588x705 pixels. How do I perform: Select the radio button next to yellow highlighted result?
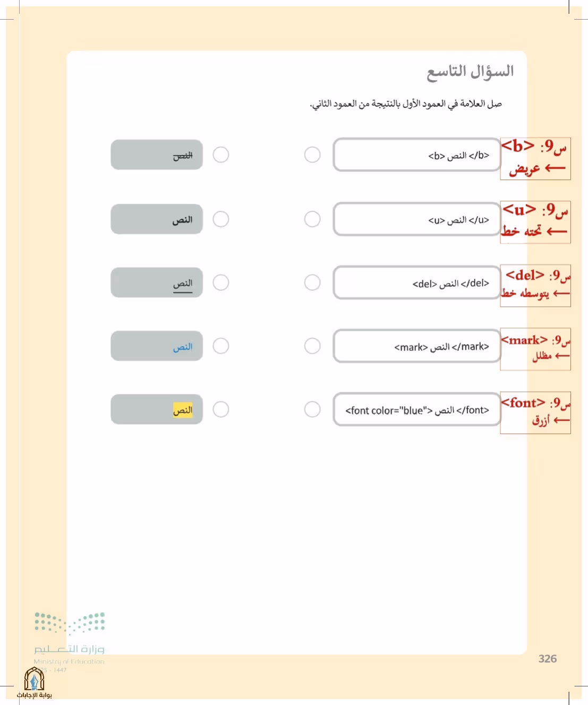(221, 409)
